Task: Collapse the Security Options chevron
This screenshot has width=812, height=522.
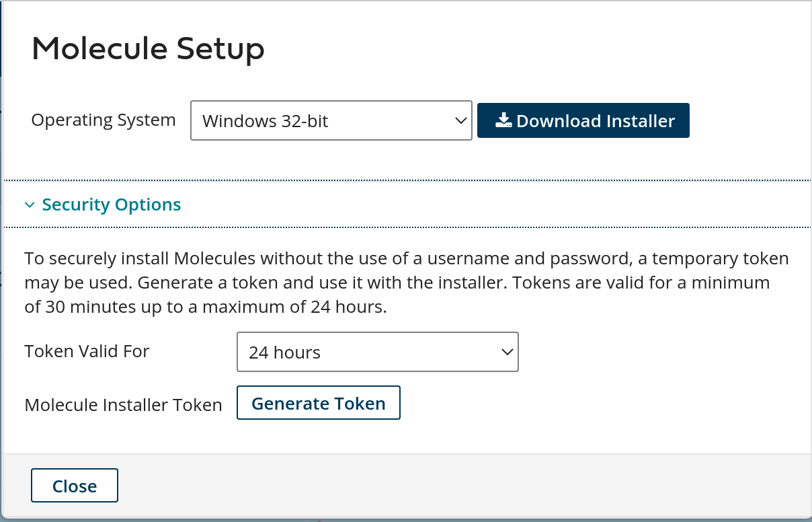Action: point(30,204)
